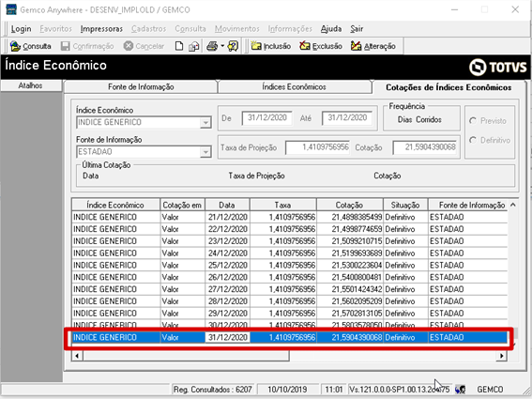Screen dimensions: 532x399
Task: Click the page preview toolbar icon
Action: pos(193,46)
